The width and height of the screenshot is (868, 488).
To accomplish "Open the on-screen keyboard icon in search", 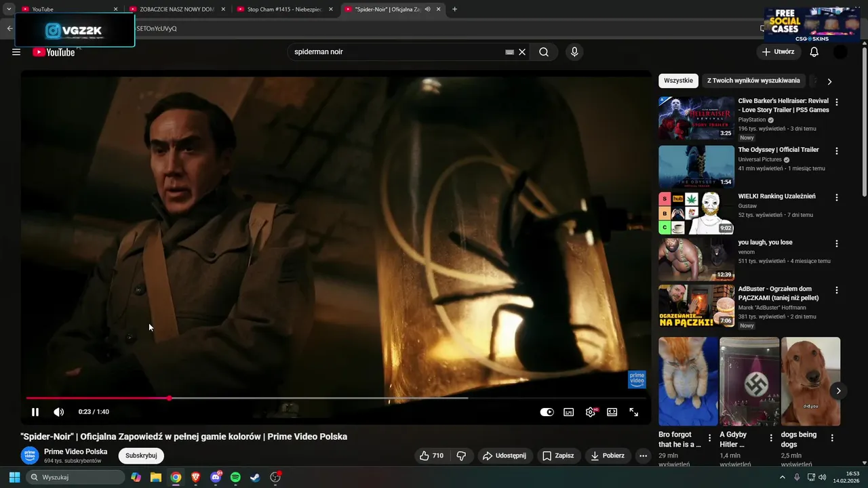I will (x=510, y=52).
